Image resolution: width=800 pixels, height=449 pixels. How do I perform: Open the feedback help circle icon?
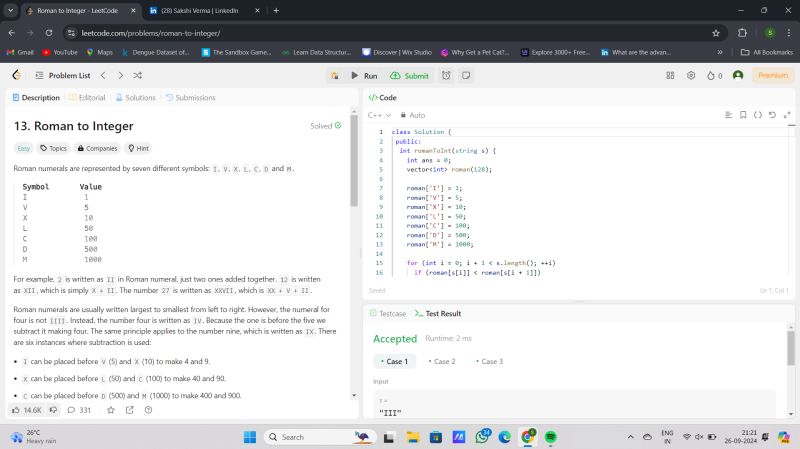coord(148,410)
